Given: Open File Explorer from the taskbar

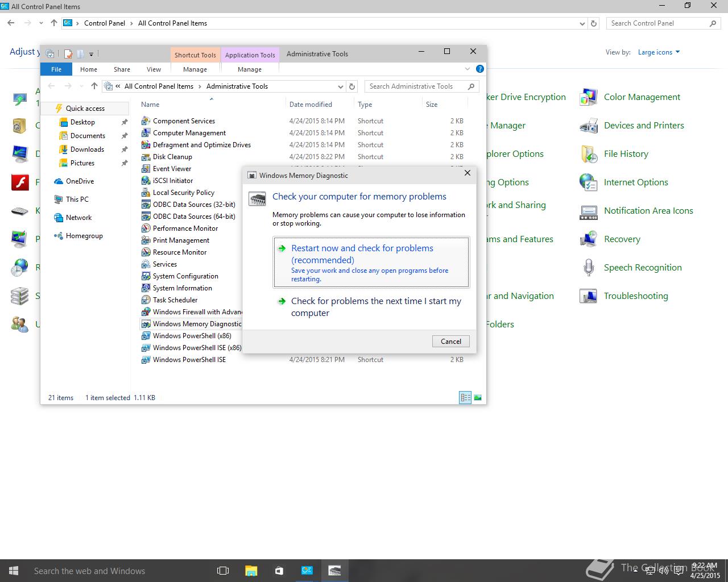Looking at the screenshot, I should [x=251, y=571].
